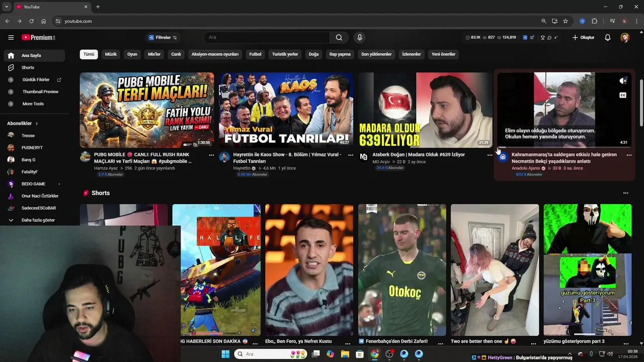Open the Windows Start menu
The height and width of the screenshot is (362, 644).
[x=225, y=354]
